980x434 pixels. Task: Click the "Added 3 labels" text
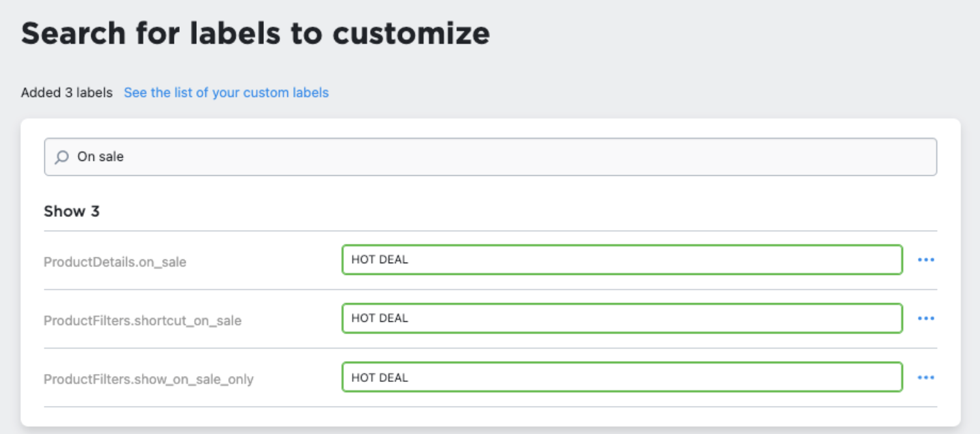[66, 93]
